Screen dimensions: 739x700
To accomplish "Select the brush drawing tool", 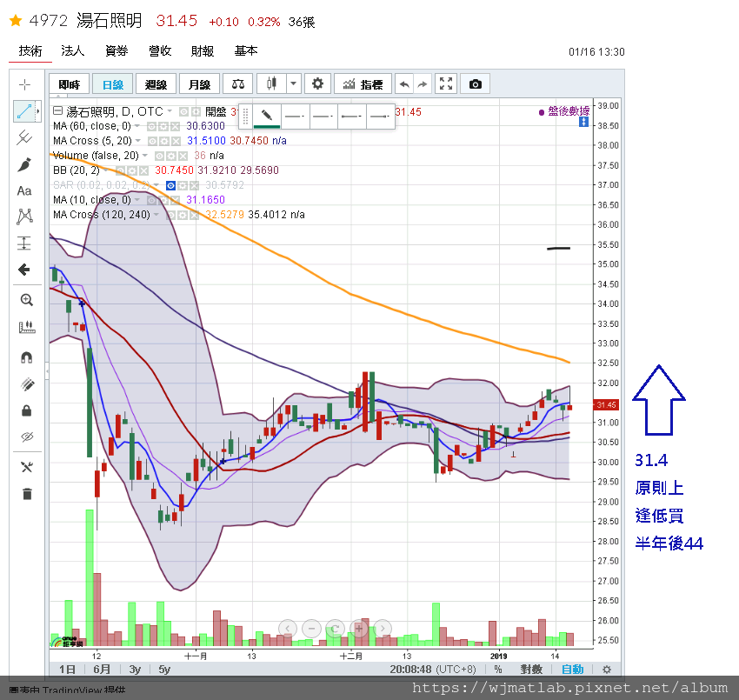I will (24, 164).
